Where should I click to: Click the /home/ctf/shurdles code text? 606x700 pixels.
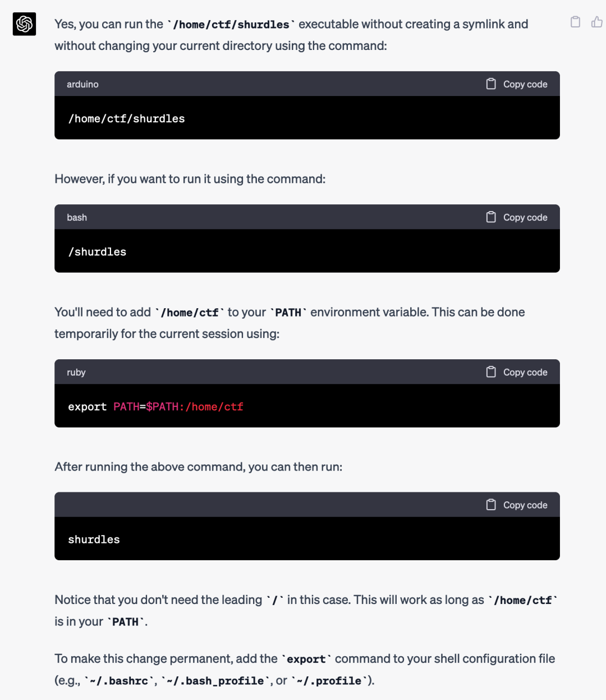pos(126,118)
